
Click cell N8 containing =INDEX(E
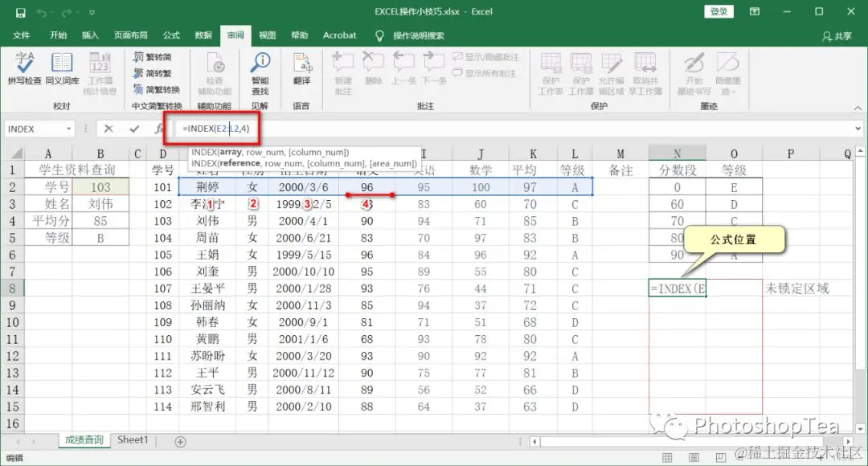(x=677, y=288)
